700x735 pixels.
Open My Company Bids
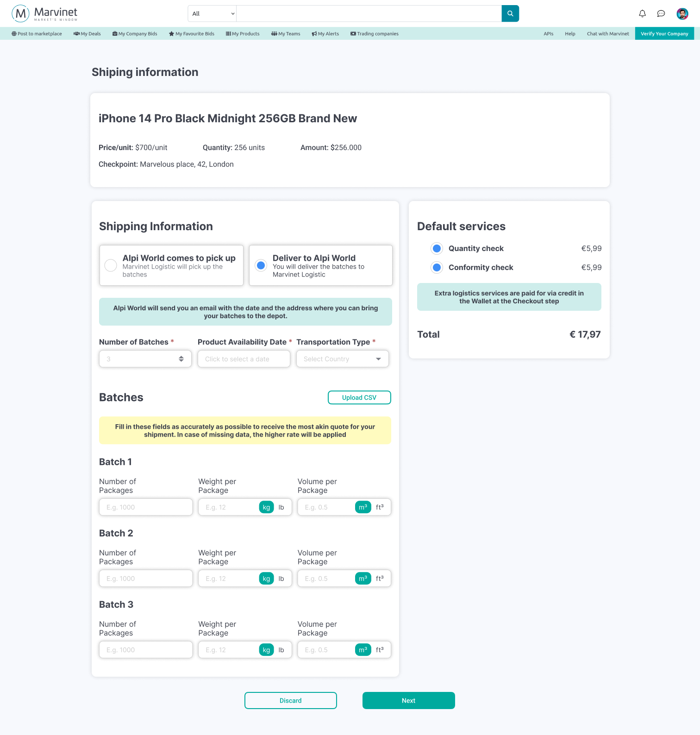(x=135, y=34)
